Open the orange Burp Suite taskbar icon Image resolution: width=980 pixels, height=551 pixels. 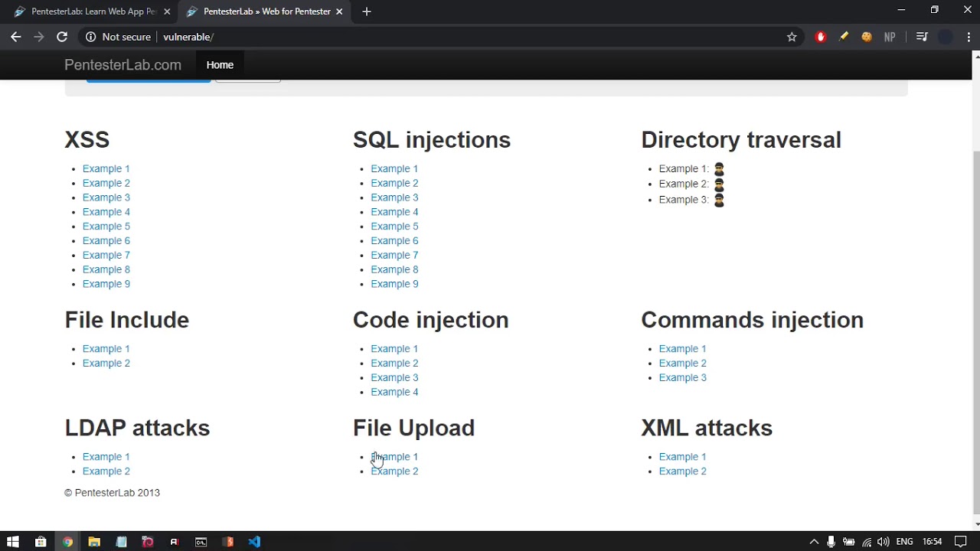click(x=227, y=542)
